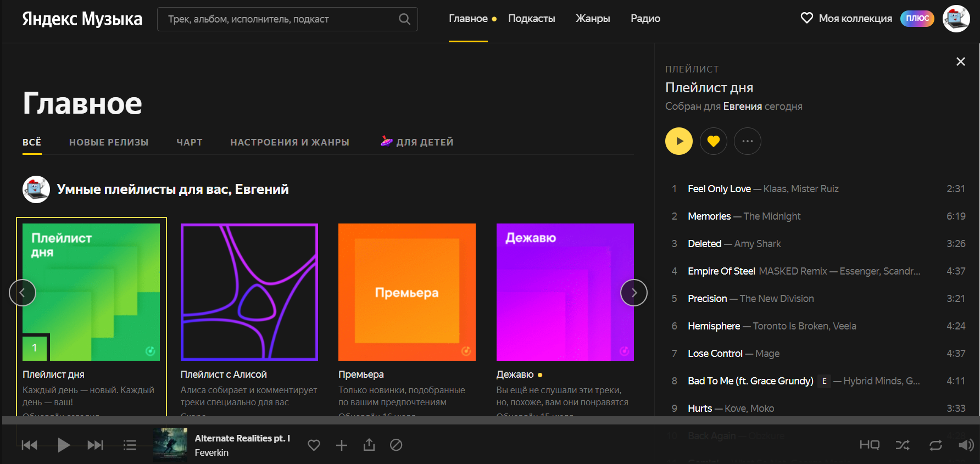Switch to ЧАРТ tab
The image size is (980, 464).
[x=190, y=142]
